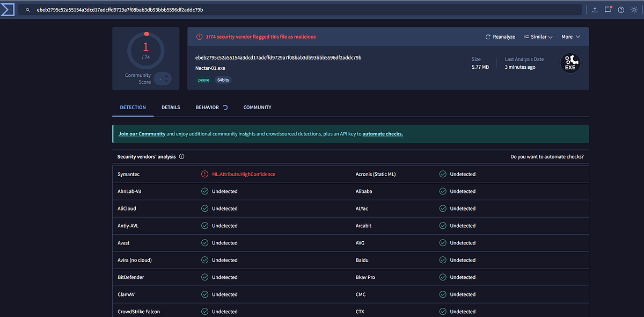
Task: Open the Similar dropdown
Action: click(x=538, y=37)
